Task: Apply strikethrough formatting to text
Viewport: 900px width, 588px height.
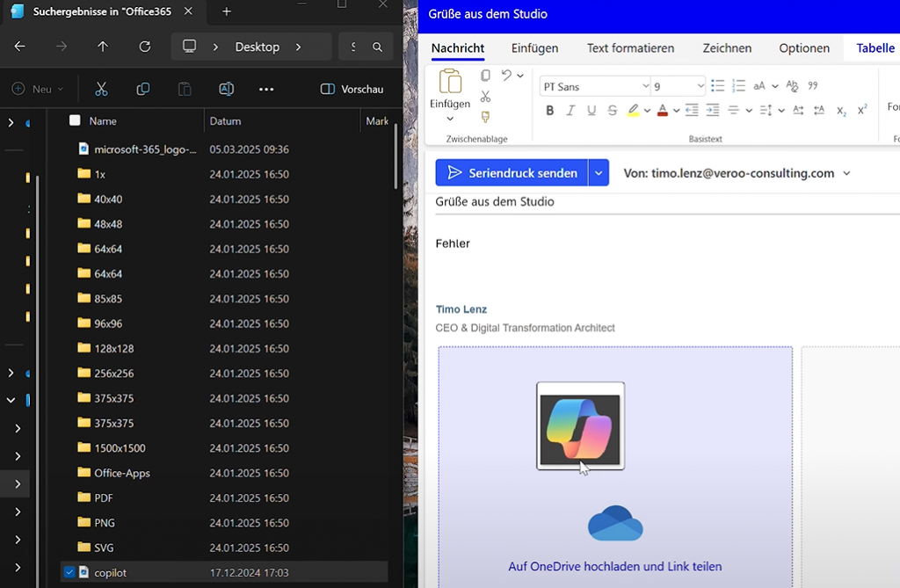Action: [x=613, y=110]
